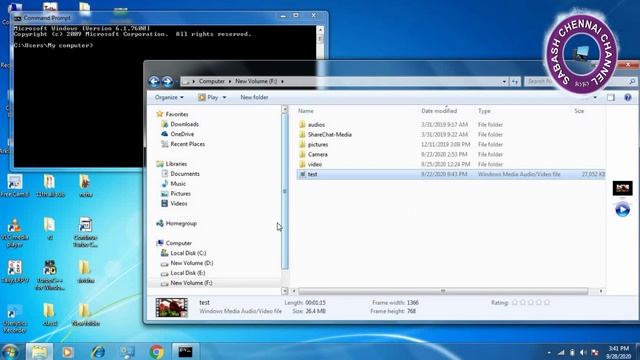
Task: Open New Volume (D:) in navigation pane
Action: 191,263
